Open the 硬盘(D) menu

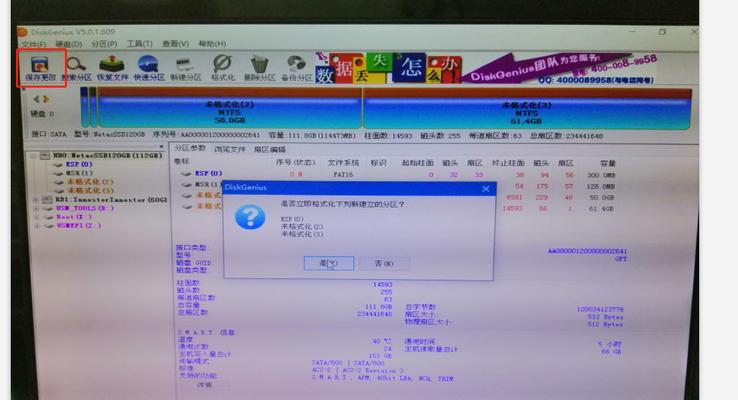(69, 44)
